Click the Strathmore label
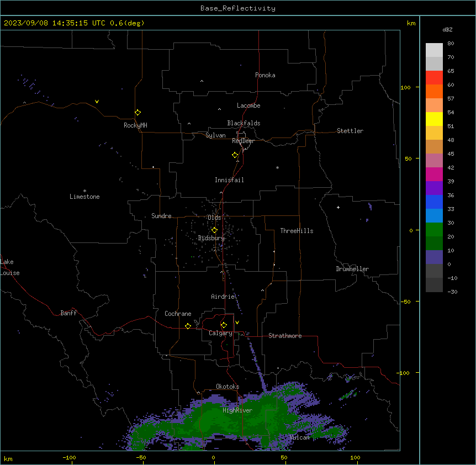The width and height of the screenshot is (476, 465). (x=285, y=336)
